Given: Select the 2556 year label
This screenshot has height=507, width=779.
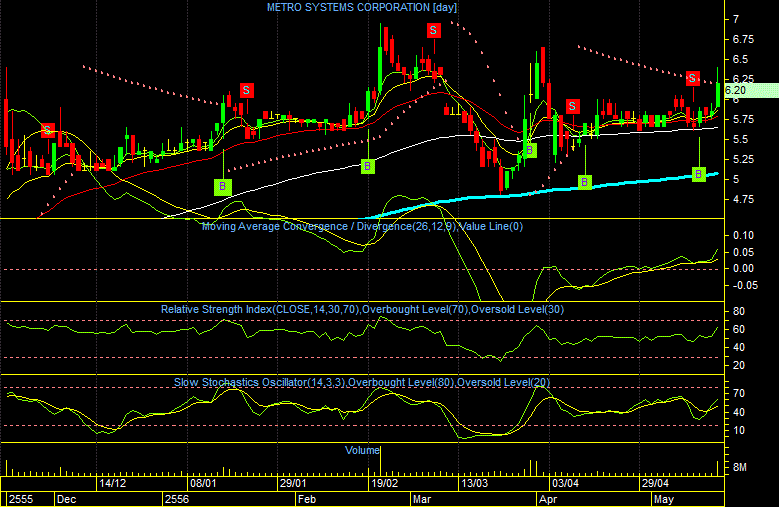Looking at the screenshot, I should [177, 499].
